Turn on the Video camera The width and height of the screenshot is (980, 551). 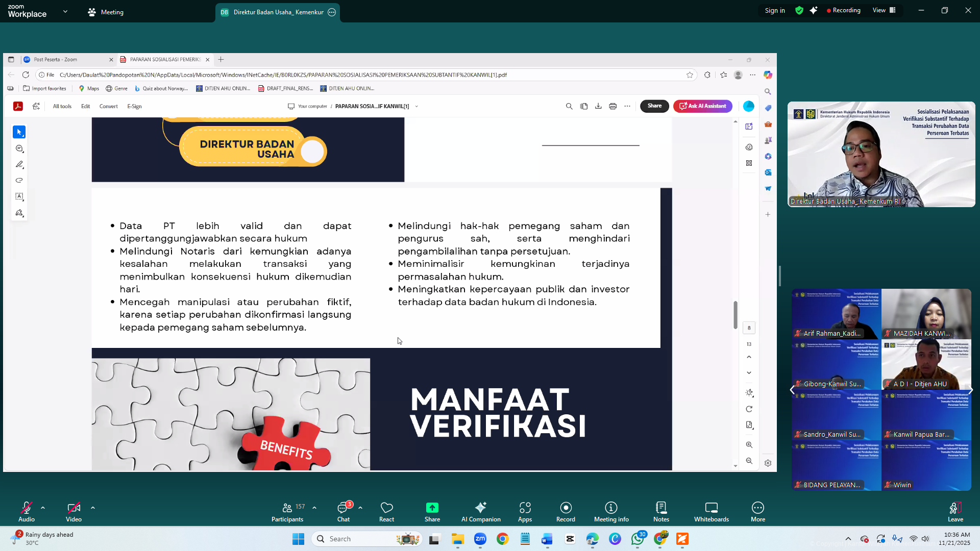(x=73, y=508)
